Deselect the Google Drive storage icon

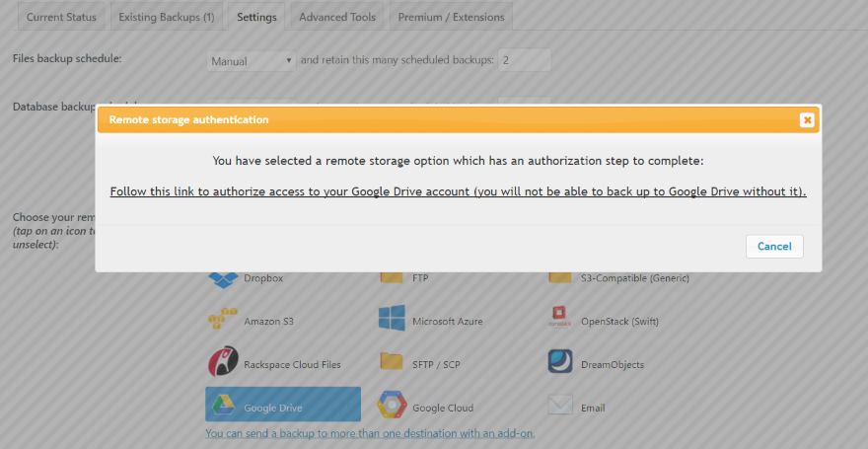[223, 407]
